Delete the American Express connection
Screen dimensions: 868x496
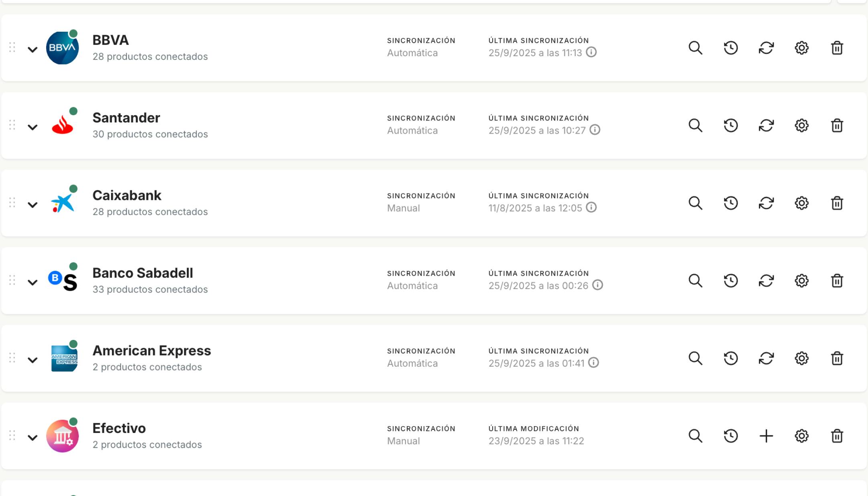click(837, 358)
